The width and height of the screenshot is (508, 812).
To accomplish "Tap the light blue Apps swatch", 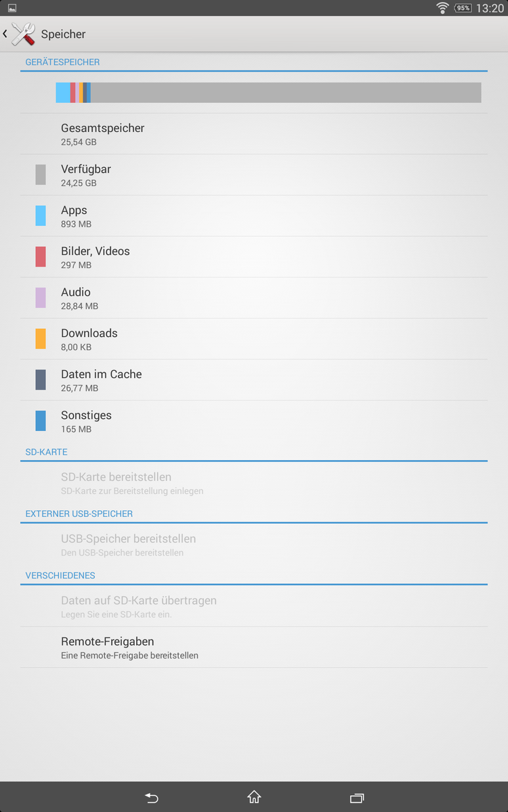I will [x=41, y=216].
